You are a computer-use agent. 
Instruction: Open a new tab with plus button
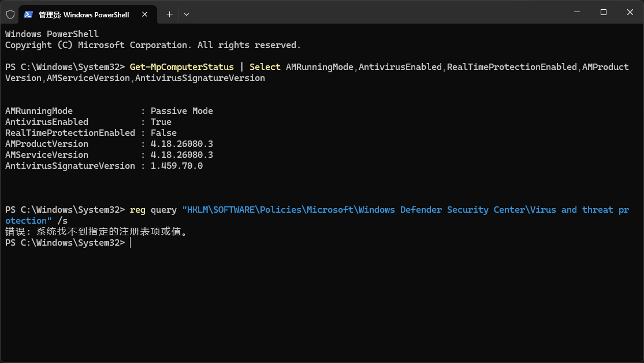pyautogui.click(x=169, y=14)
